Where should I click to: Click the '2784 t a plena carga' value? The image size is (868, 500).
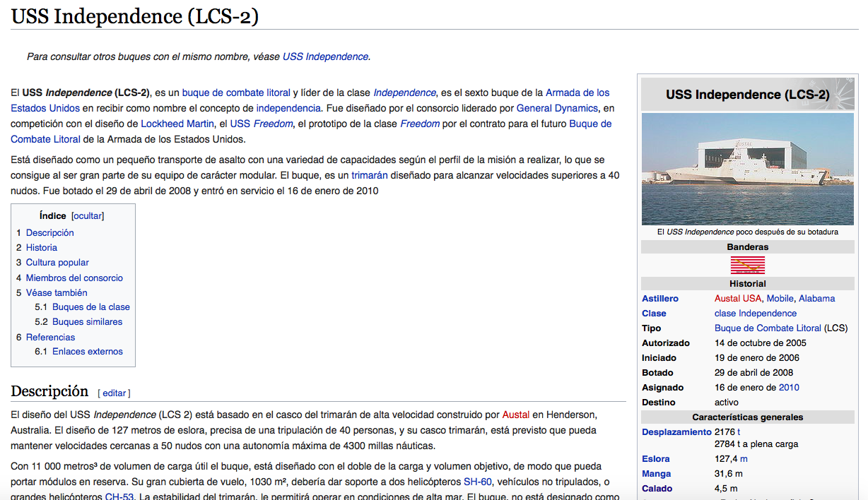pyautogui.click(x=756, y=444)
